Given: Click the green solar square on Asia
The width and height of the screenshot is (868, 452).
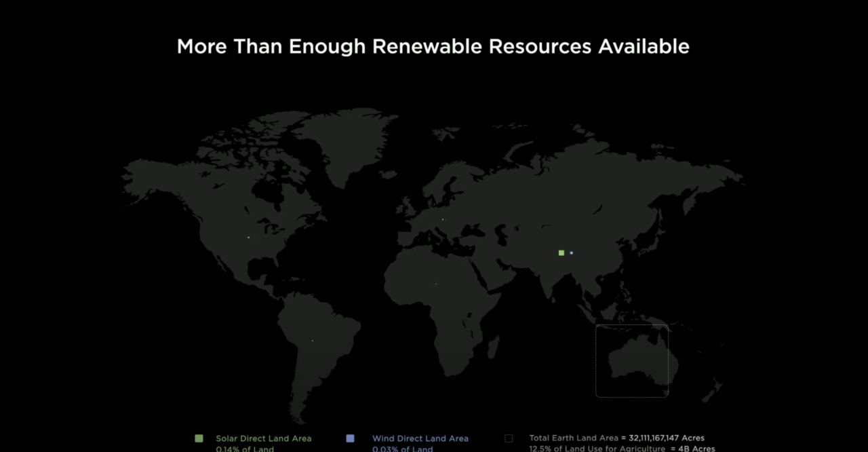Looking at the screenshot, I should pyautogui.click(x=561, y=253).
